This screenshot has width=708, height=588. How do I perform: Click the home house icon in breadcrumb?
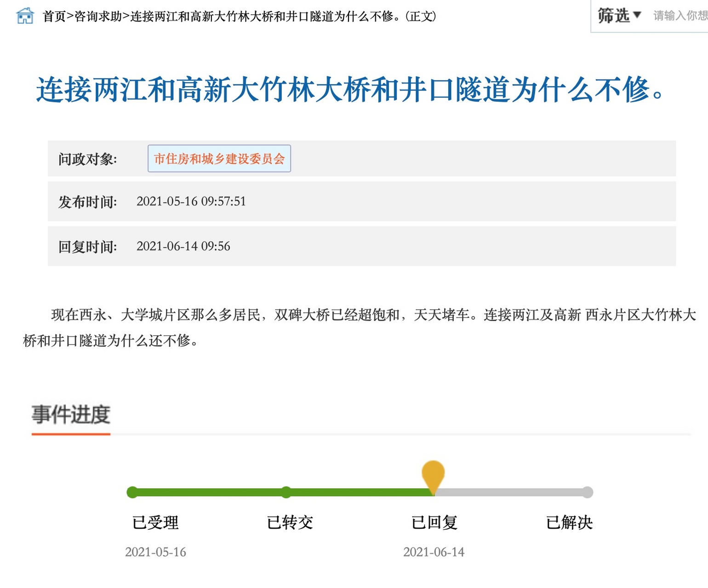click(25, 16)
